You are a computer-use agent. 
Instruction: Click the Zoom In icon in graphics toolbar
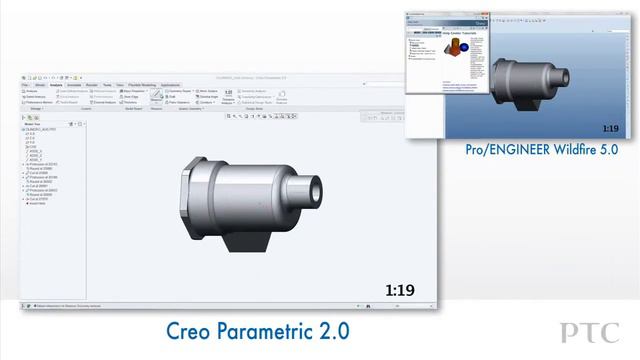pos(235,116)
